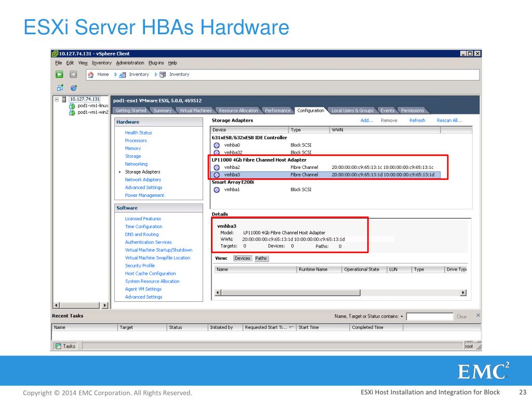532x399 pixels.
Task: Switch to Performance tab
Action: [277, 111]
